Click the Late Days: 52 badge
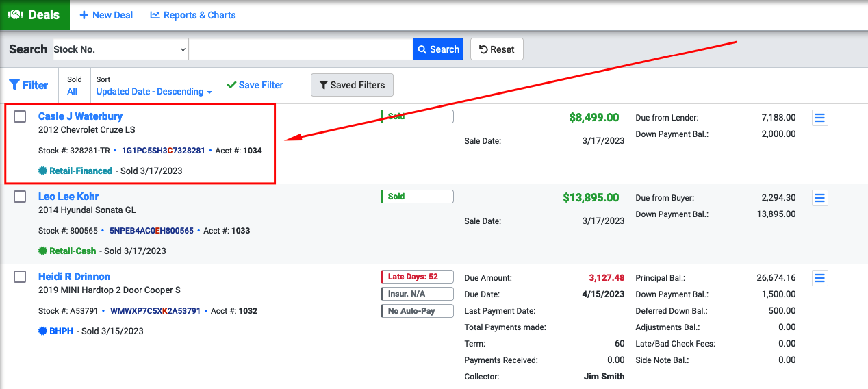The width and height of the screenshot is (868, 389). (x=417, y=277)
